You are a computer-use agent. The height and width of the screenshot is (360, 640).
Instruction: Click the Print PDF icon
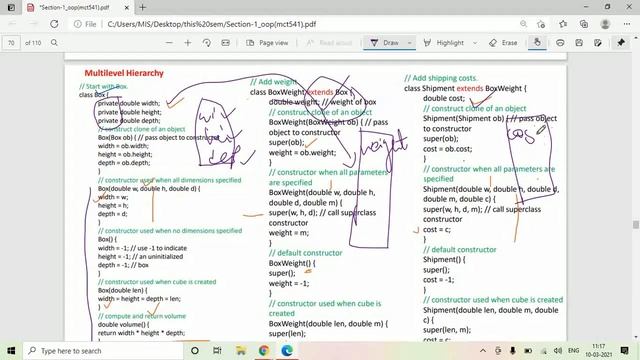pos(560,42)
